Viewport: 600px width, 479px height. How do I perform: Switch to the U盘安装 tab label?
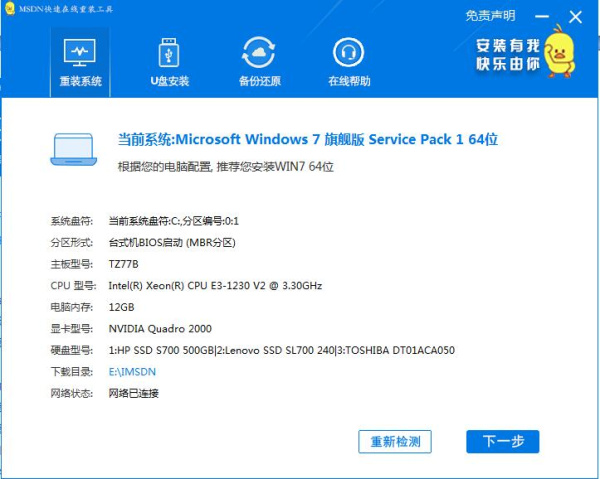coord(170,81)
